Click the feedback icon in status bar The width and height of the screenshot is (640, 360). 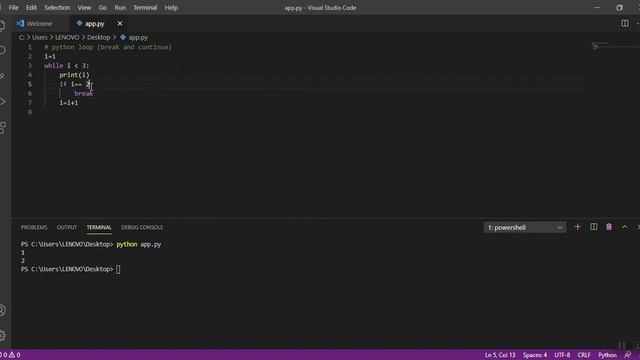pyautogui.click(x=628, y=355)
